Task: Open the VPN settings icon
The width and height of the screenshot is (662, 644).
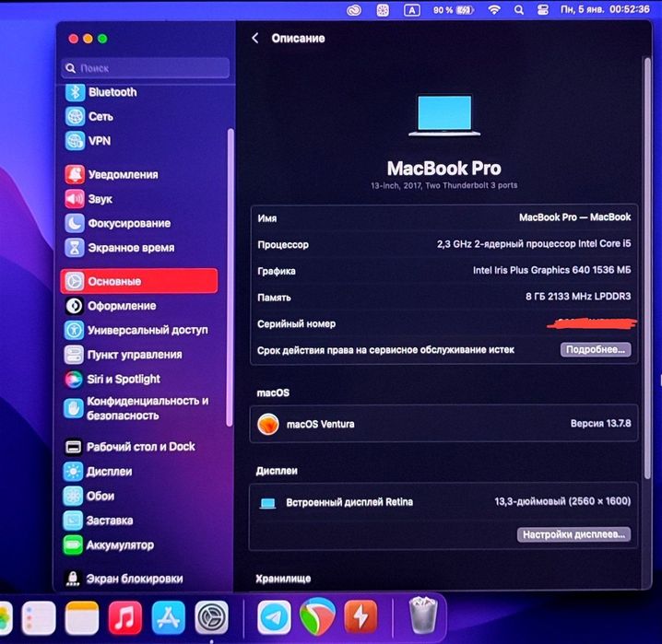Action: (75, 141)
